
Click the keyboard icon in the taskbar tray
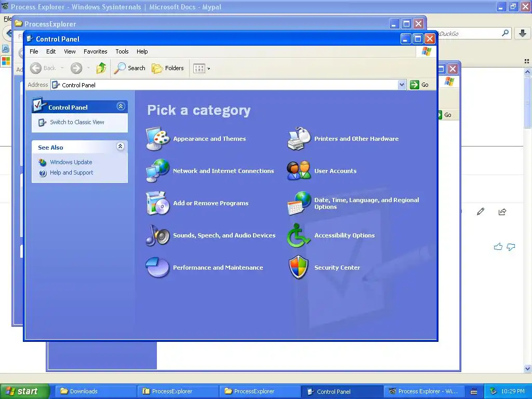[x=474, y=392]
